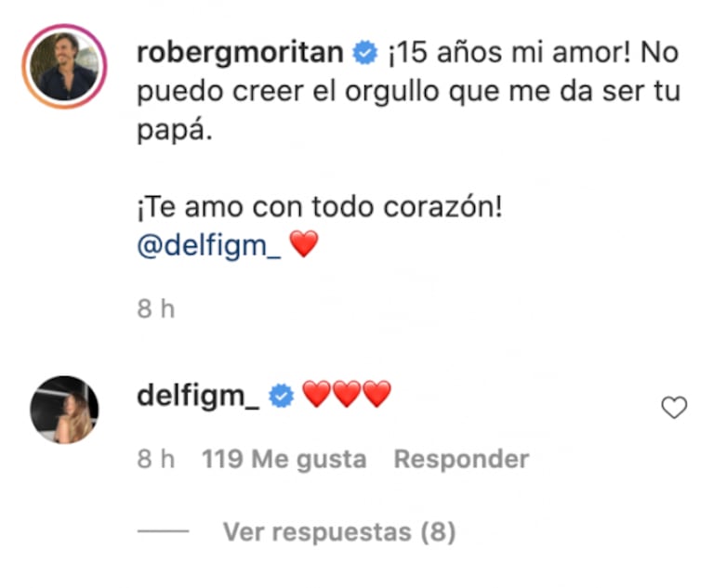The image size is (713, 588).
Task: View the 119 Me gusta likes list
Action: tap(284, 459)
